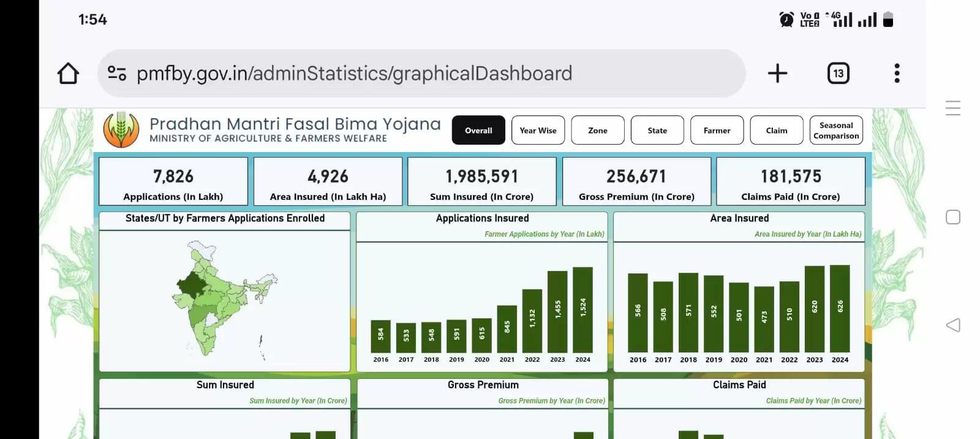Open Seasonal Comparison tab

pos(836,130)
